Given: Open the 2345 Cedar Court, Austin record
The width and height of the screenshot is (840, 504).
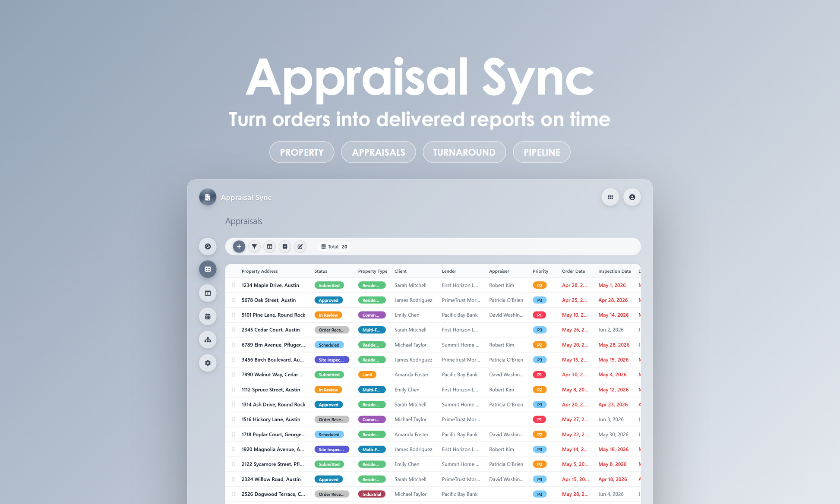Looking at the screenshot, I should [271, 330].
